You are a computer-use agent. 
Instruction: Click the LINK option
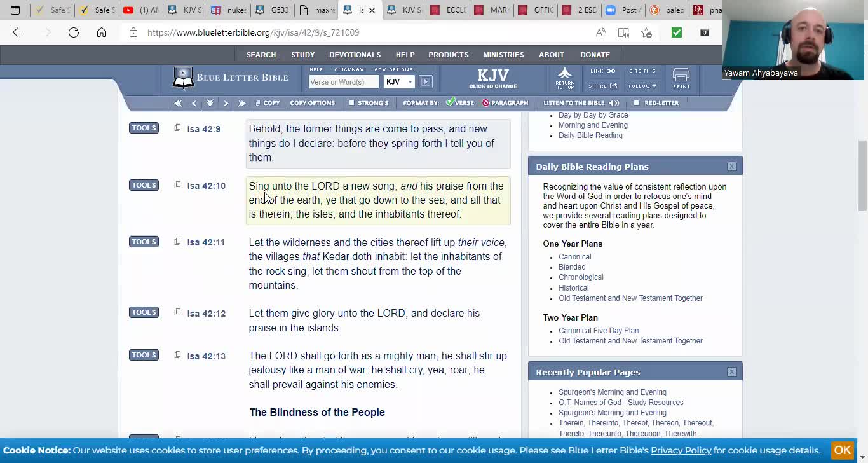coord(602,71)
